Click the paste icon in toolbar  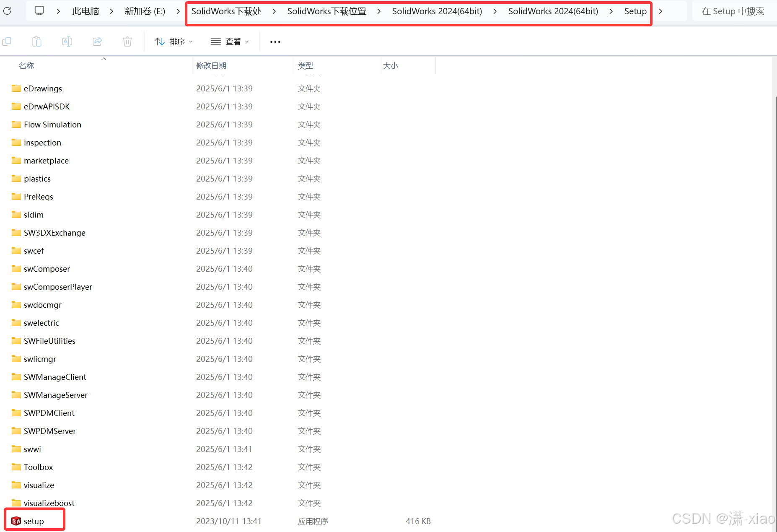tap(37, 42)
